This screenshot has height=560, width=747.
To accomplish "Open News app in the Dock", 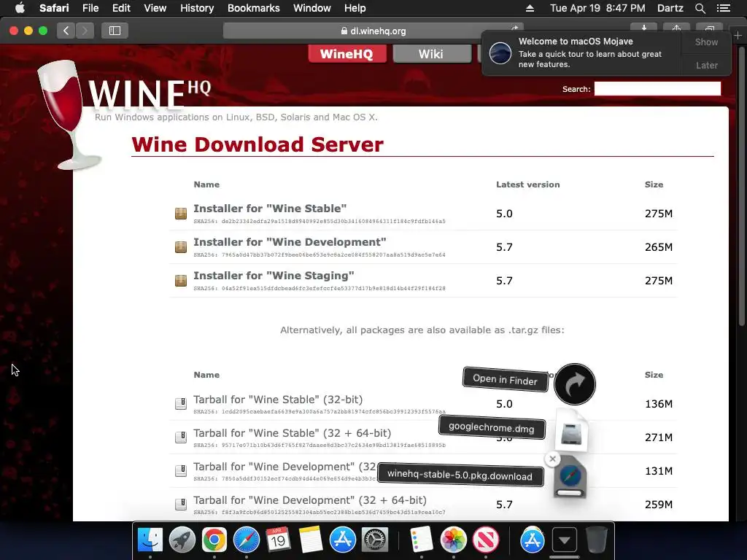I will click(x=485, y=540).
